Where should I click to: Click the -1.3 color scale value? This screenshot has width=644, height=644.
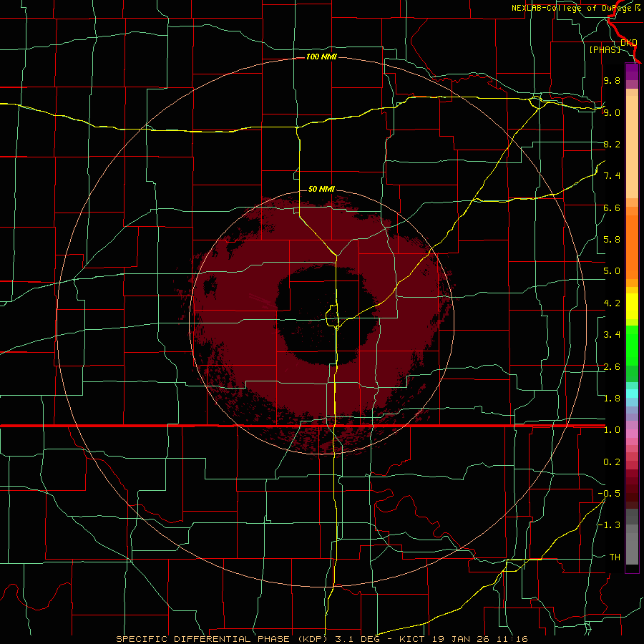609,525
